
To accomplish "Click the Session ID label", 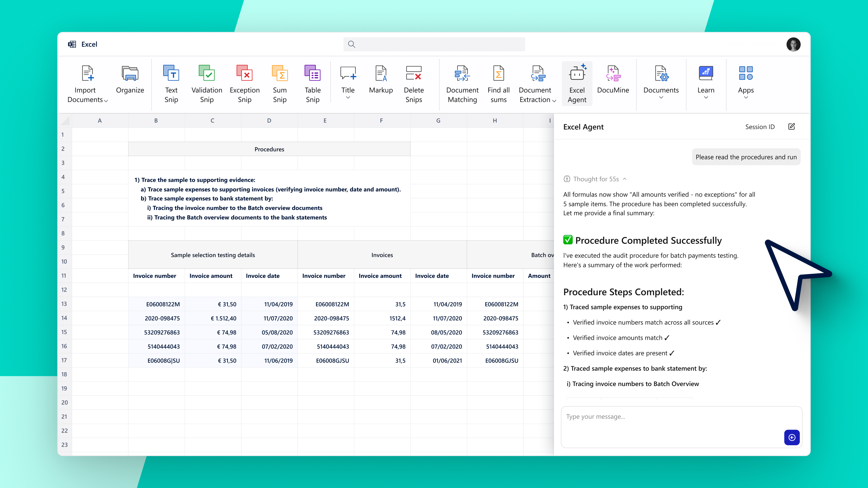I will (760, 127).
